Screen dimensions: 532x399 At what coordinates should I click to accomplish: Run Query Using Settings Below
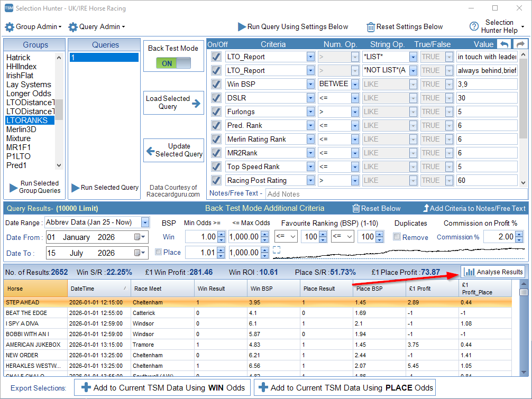click(x=293, y=27)
